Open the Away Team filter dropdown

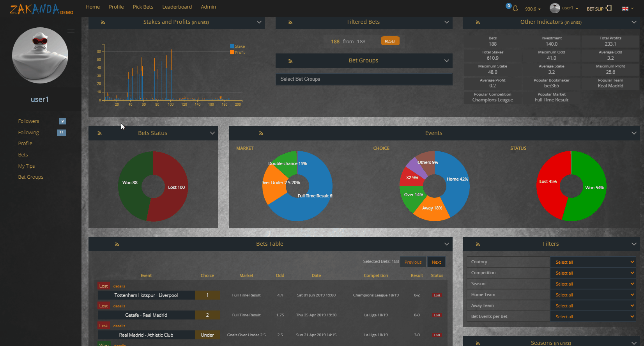(x=593, y=306)
